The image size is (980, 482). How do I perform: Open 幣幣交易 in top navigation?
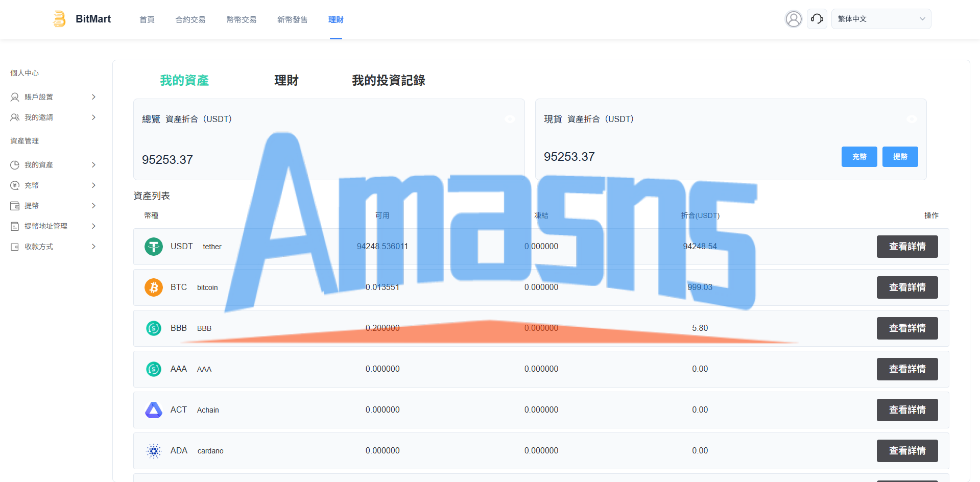click(242, 19)
